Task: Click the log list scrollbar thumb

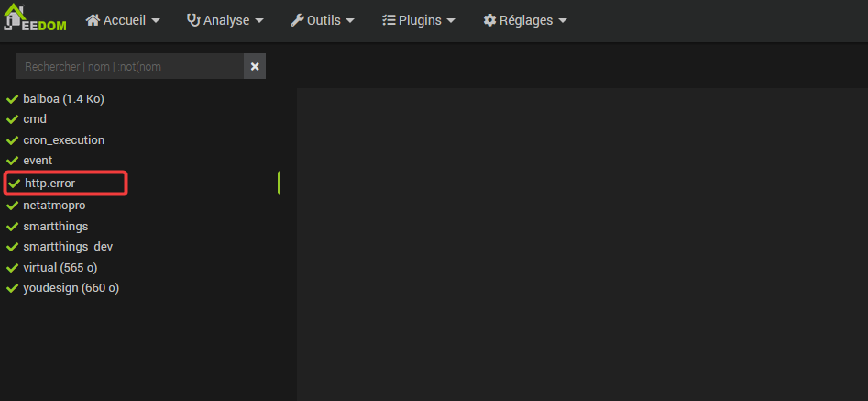Action: pos(279,183)
